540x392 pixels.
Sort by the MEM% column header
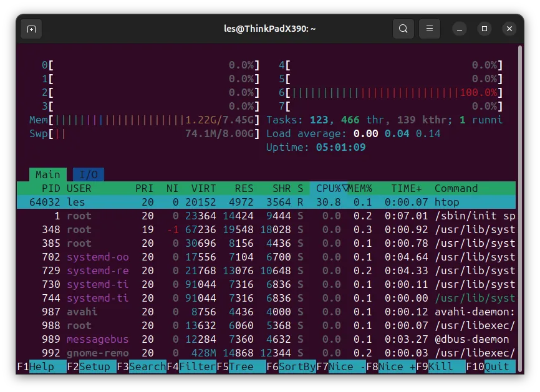(360, 188)
